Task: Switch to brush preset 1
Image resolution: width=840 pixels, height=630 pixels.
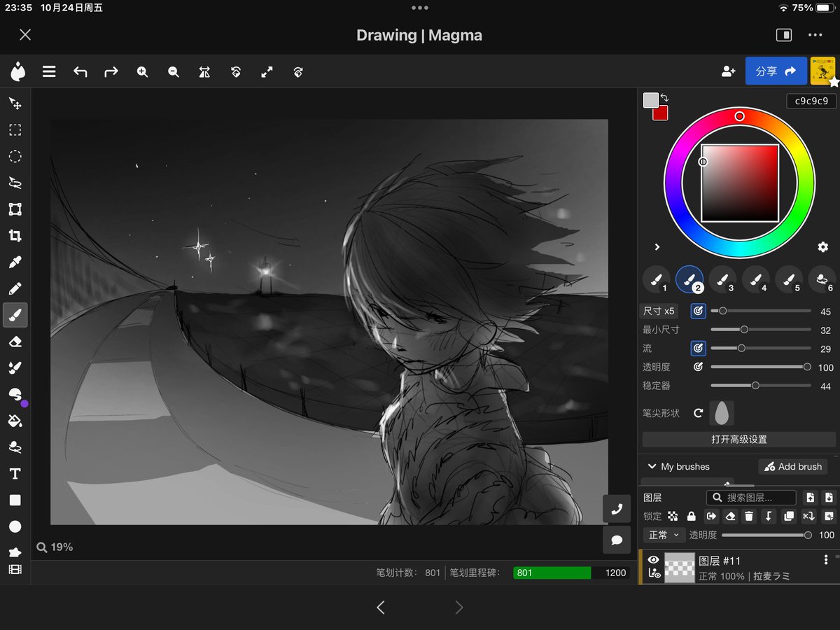Action: coord(656,280)
